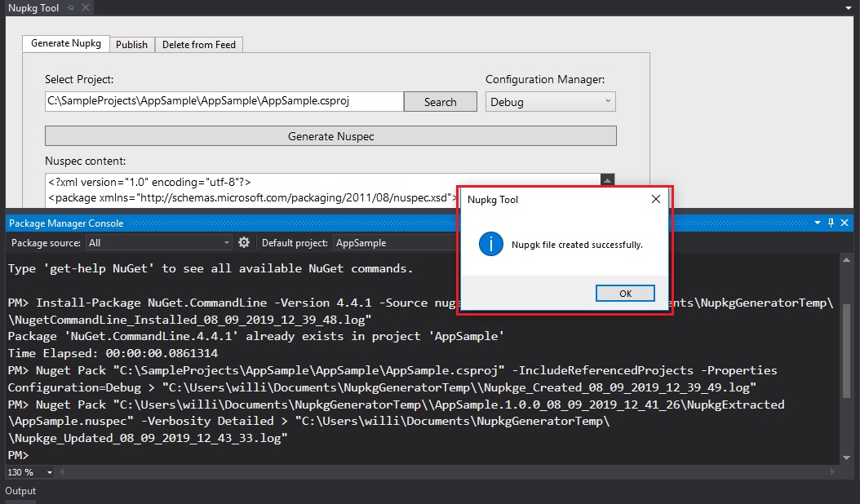Screen dimensions: 860x504
Task: Click OK in the success dialog
Action: click(625, 293)
